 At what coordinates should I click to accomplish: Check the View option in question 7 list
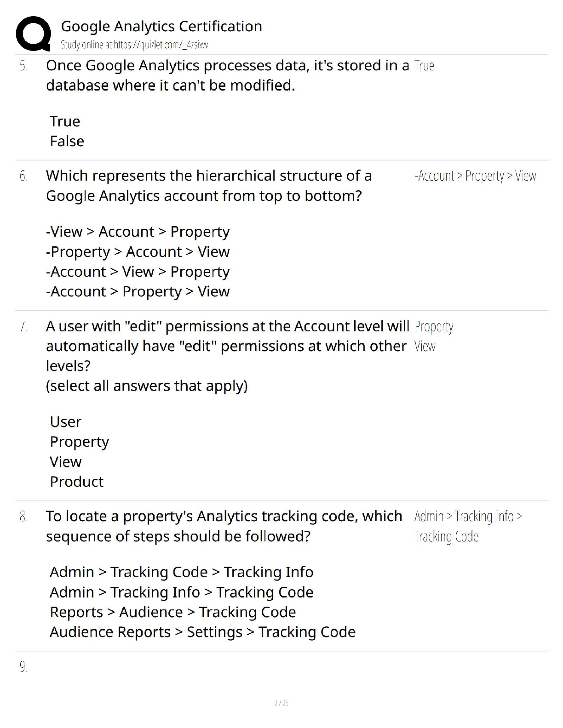click(65, 462)
